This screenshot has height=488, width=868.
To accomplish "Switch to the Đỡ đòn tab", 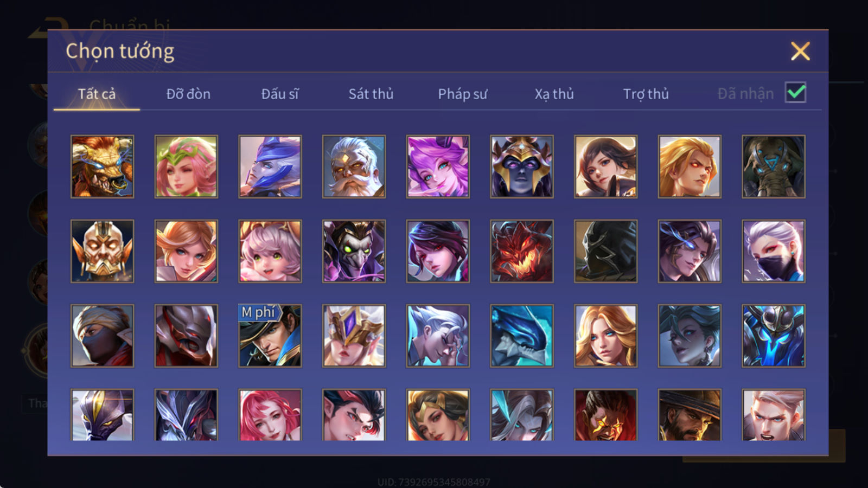I will [188, 94].
